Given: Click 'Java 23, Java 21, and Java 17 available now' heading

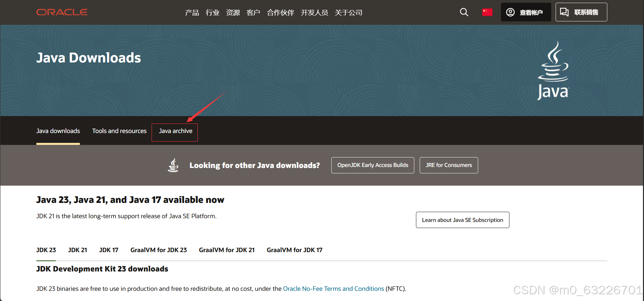Looking at the screenshot, I should point(130,200).
